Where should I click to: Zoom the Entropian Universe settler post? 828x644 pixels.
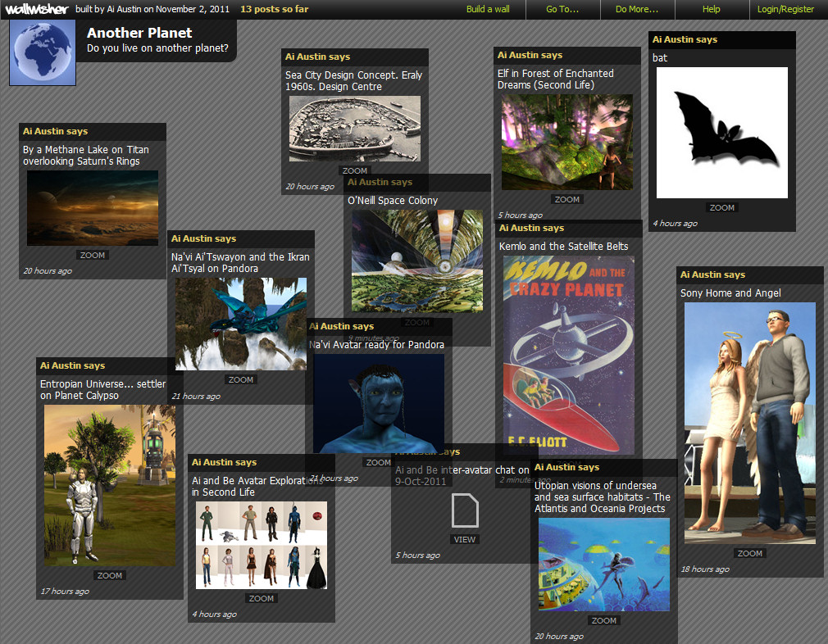(110, 575)
